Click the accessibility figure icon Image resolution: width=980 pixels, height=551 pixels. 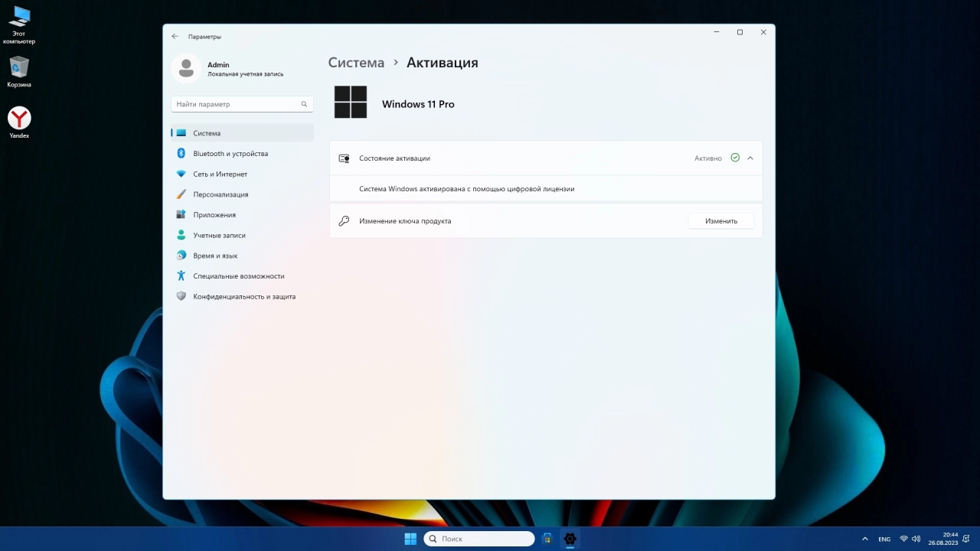click(181, 275)
